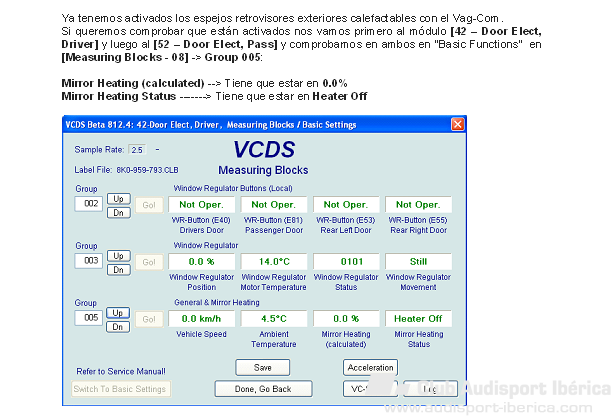613x416 pixels.
Task: Click Window Regulator Buttons (Local) heading
Action: pyautogui.click(x=233, y=188)
